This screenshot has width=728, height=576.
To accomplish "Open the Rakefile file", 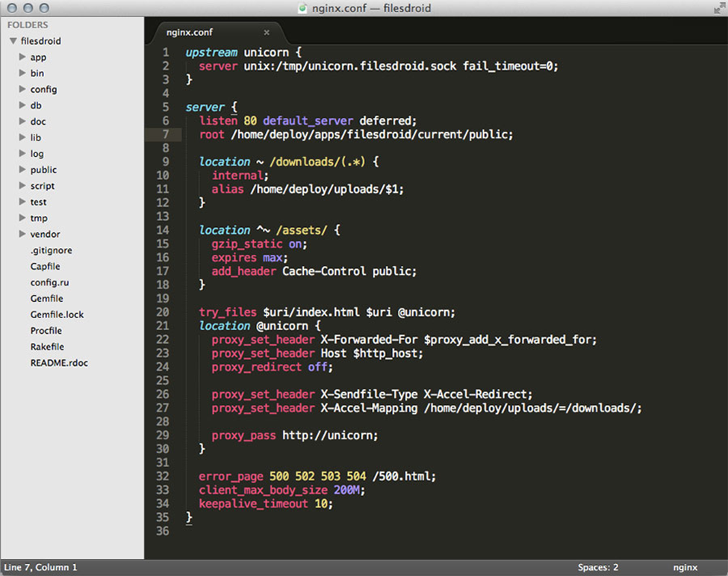I will pyautogui.click(x=47, y=347).
